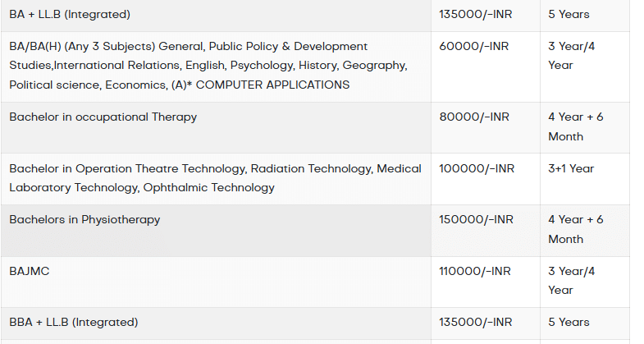Select the 135000/-INR fee for BA + LL.B

[x=476, y=15]
